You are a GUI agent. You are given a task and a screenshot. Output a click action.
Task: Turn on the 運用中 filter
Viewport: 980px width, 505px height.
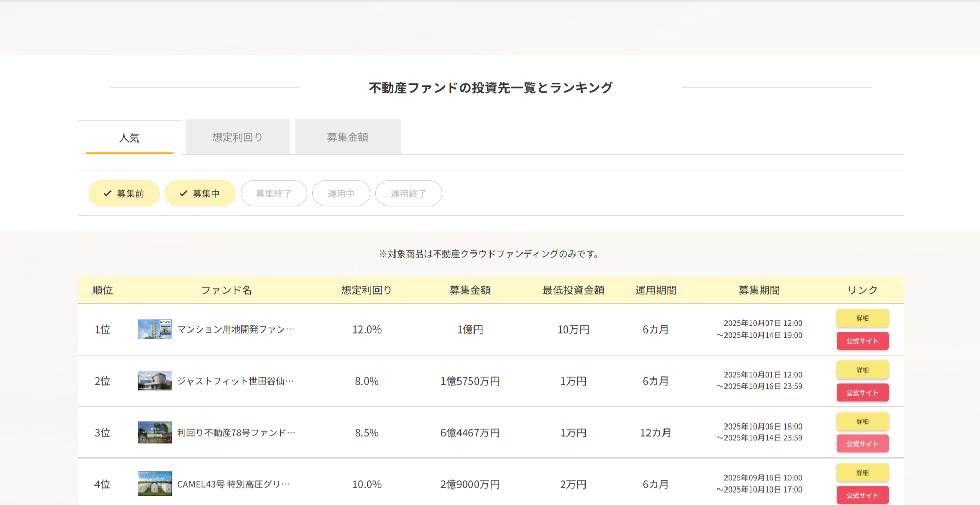tap(341, 194)
